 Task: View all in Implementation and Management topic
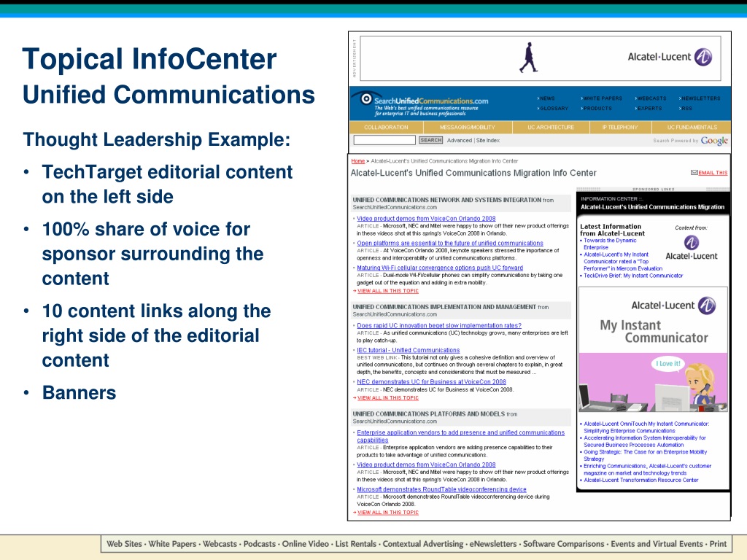(388, 398)
